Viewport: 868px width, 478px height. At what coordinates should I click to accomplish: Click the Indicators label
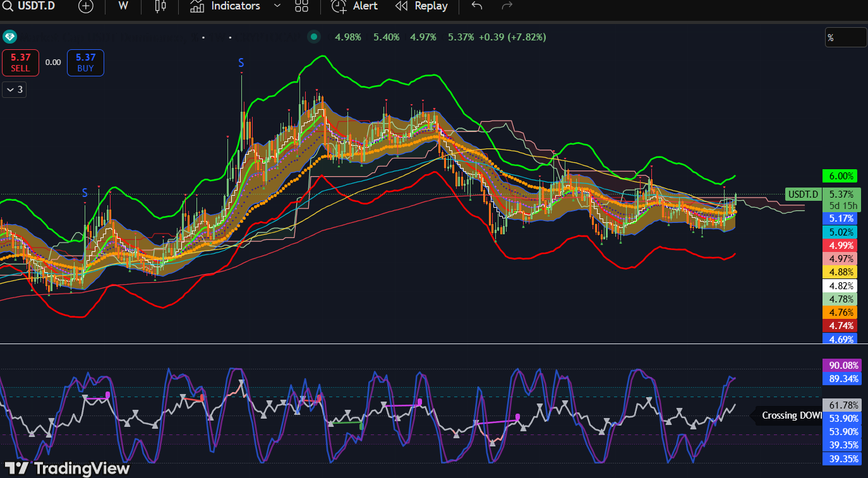pos(236,6)
